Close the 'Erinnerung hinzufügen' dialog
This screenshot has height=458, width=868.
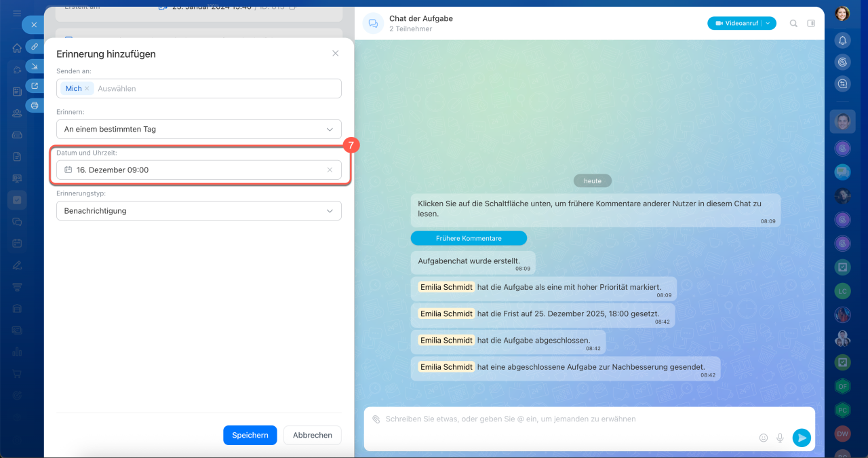coord(335,54)
